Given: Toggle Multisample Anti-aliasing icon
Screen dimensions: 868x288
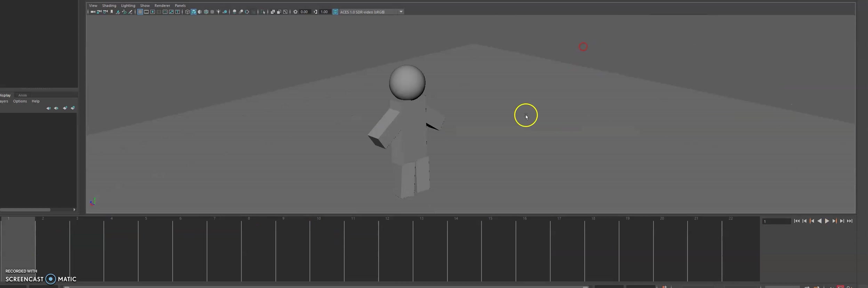Looking at the screenshot, I should [x=247, y=12].
